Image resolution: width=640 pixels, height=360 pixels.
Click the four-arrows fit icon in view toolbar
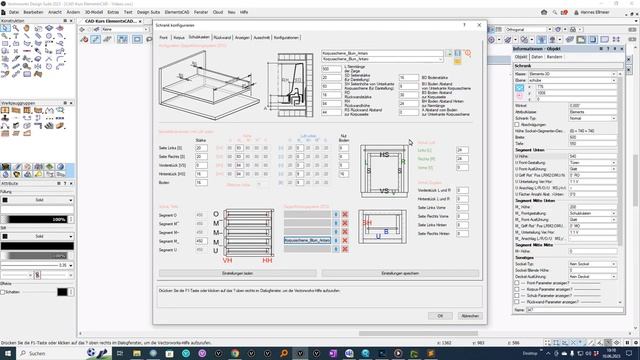[x=616, y=40]
